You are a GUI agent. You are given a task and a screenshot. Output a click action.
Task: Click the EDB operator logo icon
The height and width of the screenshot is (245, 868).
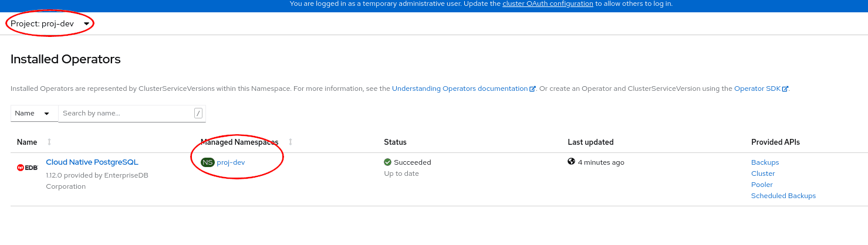pos(28,168)
